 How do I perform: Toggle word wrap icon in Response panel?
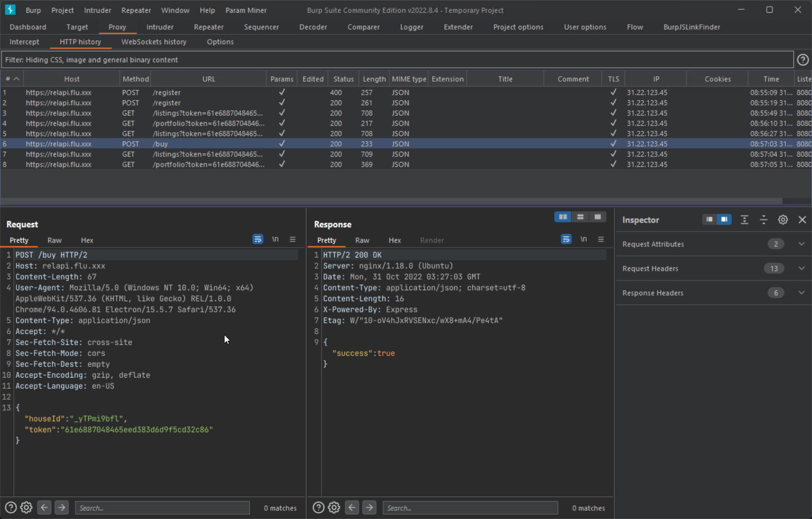(x=566, y=239)
